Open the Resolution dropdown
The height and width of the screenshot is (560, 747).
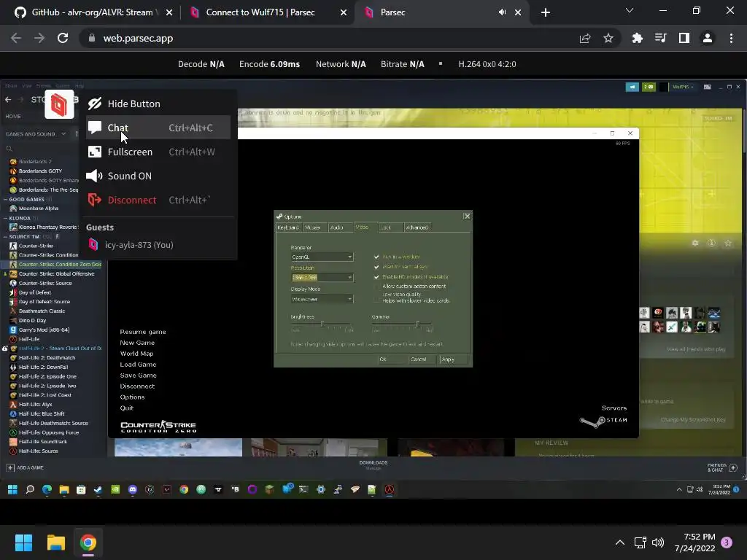coord(322,277)
